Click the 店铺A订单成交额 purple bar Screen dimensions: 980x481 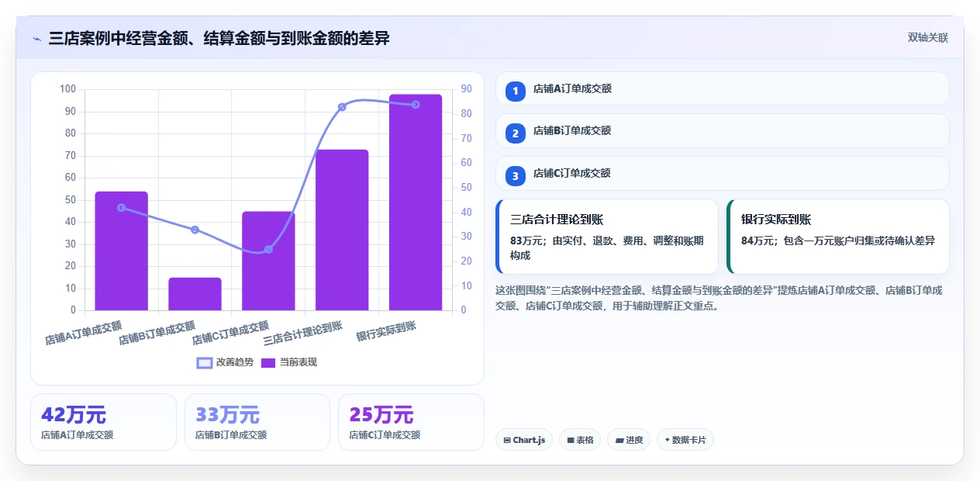point(122,251)
